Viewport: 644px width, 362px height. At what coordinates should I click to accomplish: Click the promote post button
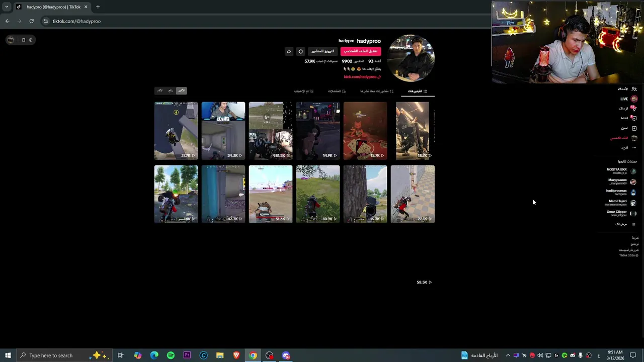click(323, 51)
